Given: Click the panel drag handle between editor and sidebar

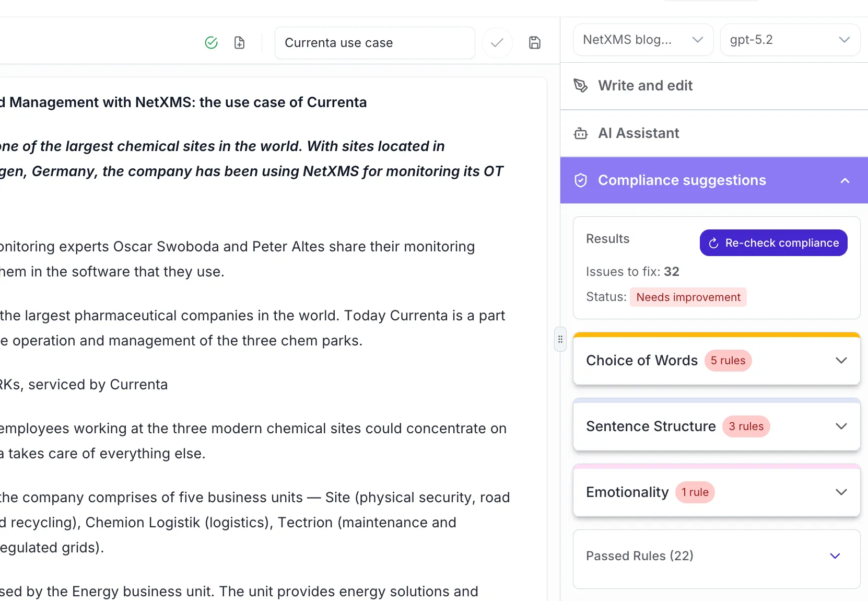Looking at the screenshot, I should [x=559, y=339].
